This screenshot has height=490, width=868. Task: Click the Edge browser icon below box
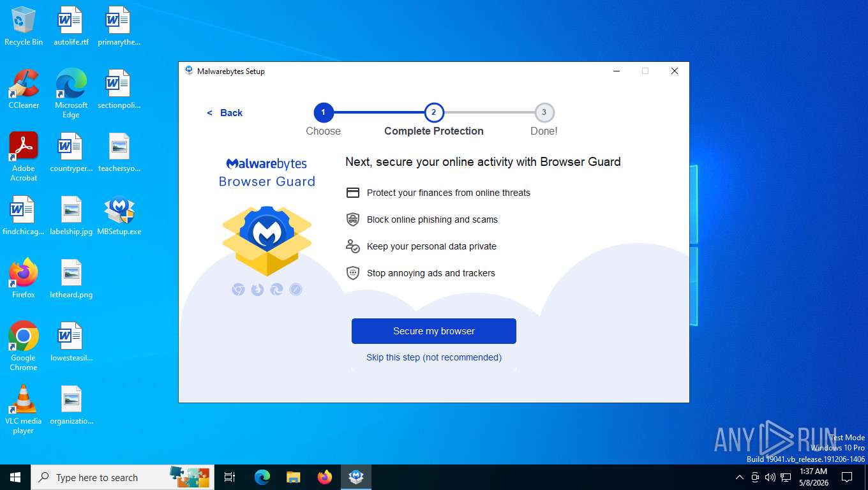coord(276,290)
